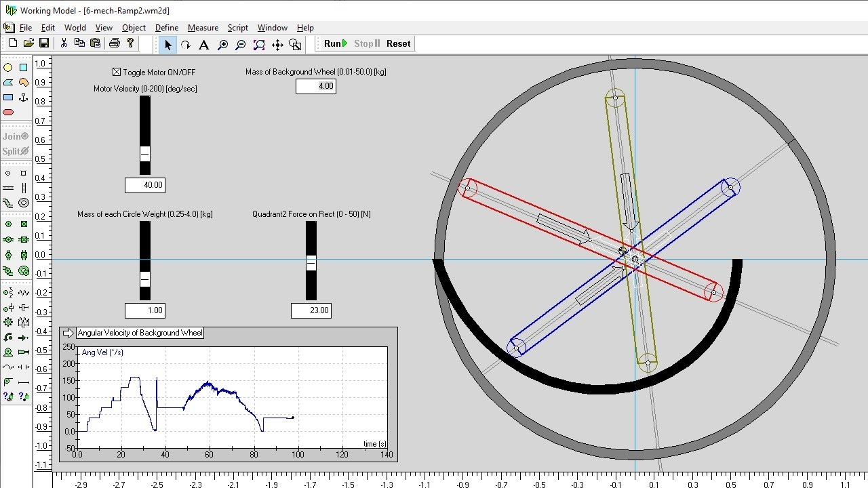Select the Motor tool
868x488 pixels.
8,352
